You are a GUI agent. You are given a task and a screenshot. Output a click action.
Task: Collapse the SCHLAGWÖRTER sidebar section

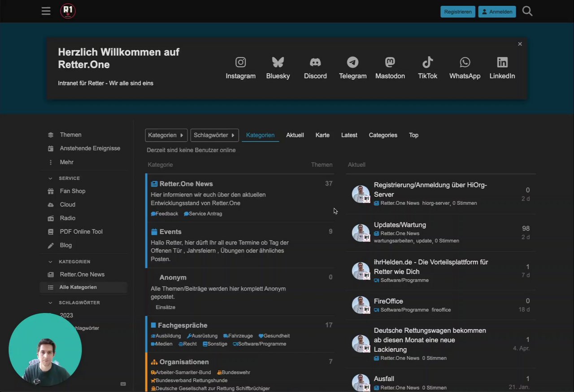tap(50, 303)
